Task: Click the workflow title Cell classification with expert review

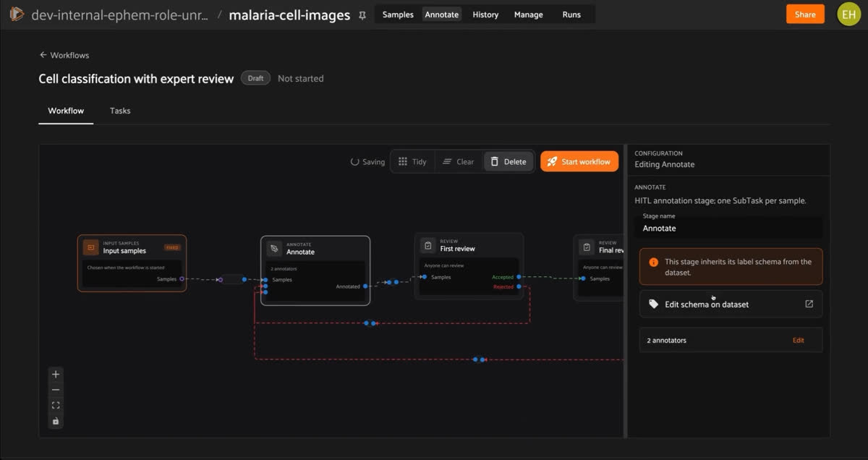Action: [136, 79]
